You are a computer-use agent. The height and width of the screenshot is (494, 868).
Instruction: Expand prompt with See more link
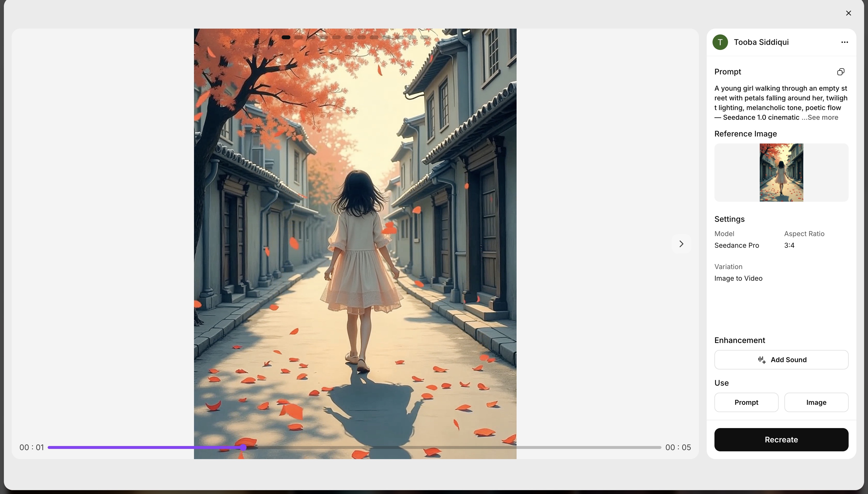(x=822, y=117)
